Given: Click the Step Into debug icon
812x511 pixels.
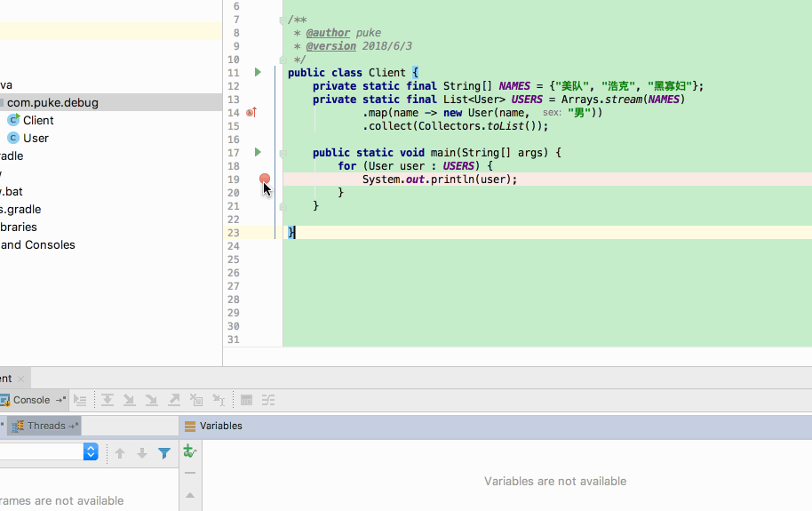Looking at the screenshot, I should [129, 400].
